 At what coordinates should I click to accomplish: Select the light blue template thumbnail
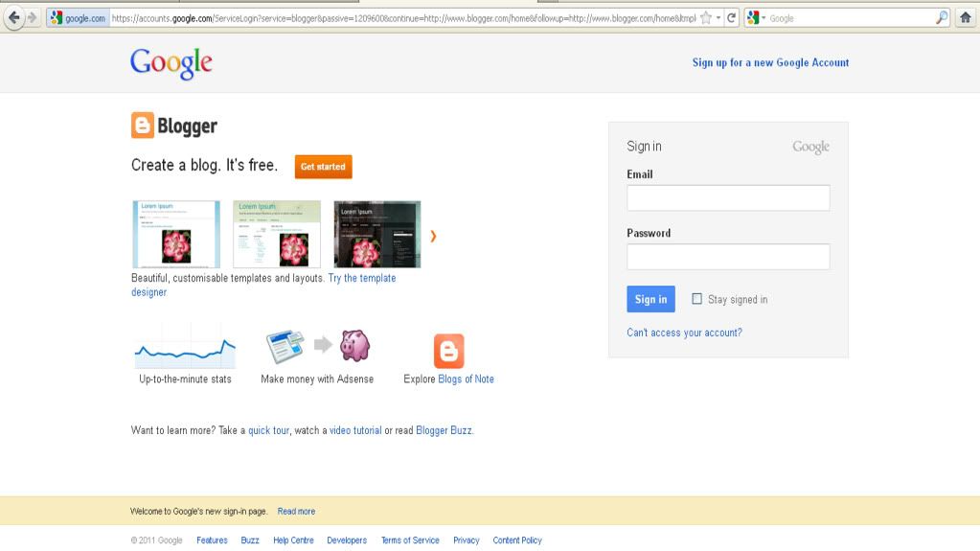coord(176,235)
